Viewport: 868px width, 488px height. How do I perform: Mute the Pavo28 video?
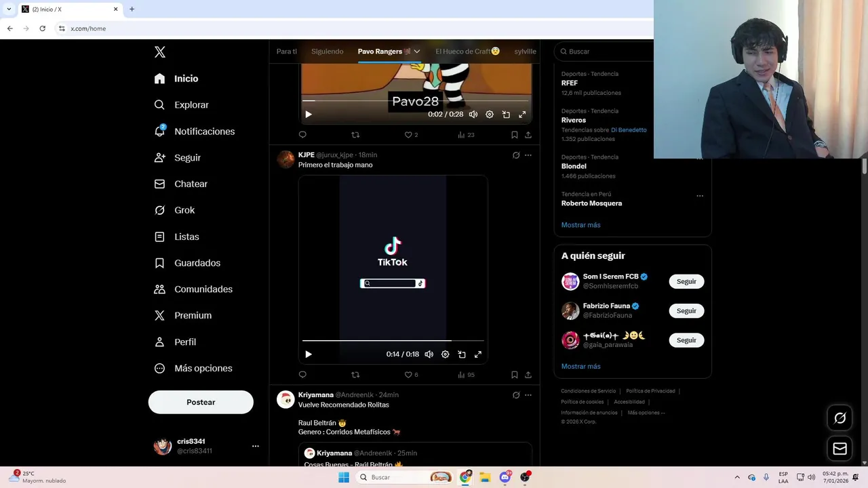(473, 115)
